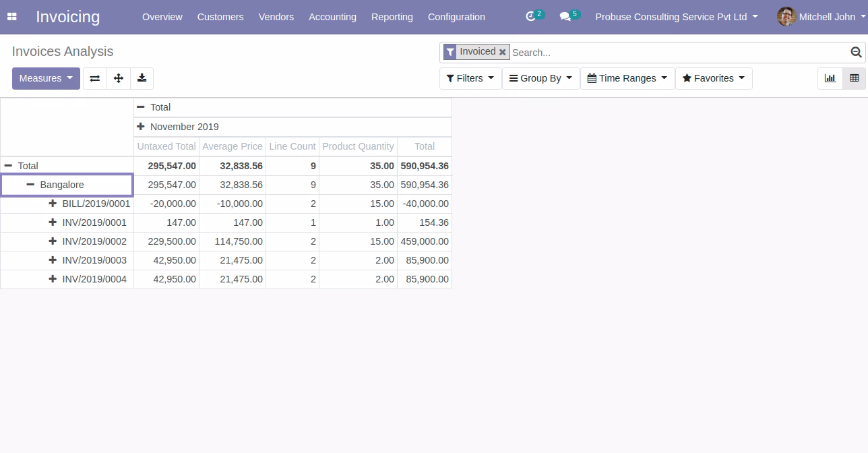Click the 590,954.36 cell in Bangalore row
This screenshot has height=453, width=868.
[425, 185]
